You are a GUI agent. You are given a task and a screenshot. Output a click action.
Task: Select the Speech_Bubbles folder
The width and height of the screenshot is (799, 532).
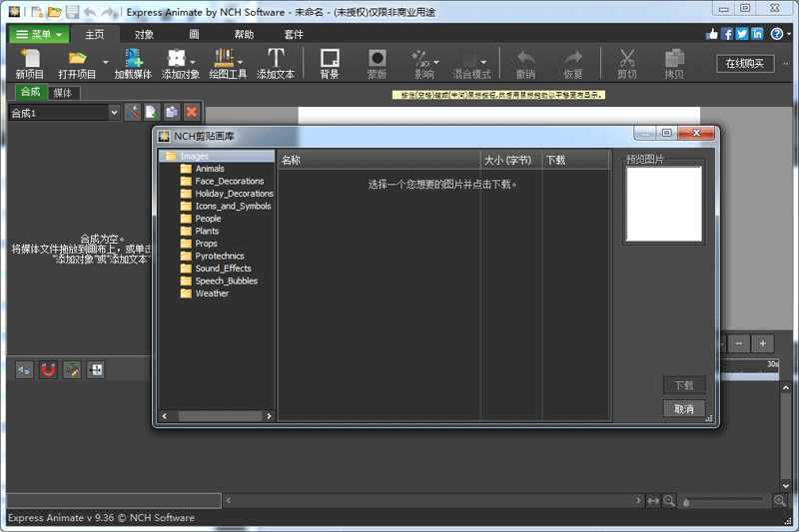click(x=227, y=281)
